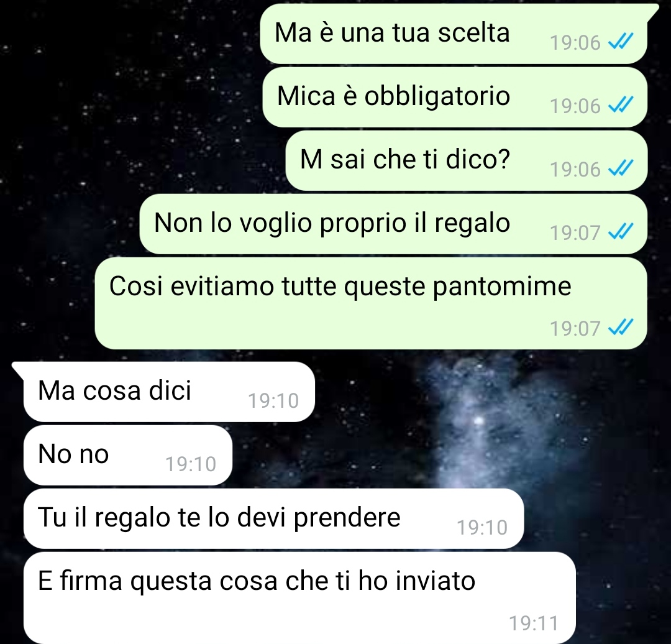Tap 'Non lo voglio proprio il regalo' message

tap(393, 224)
